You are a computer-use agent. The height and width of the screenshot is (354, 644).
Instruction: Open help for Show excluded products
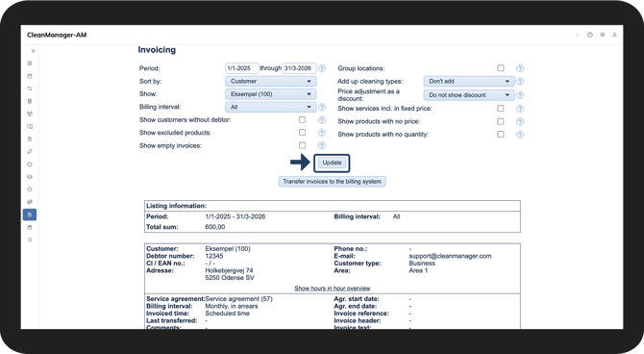click(x=322, y=133)
